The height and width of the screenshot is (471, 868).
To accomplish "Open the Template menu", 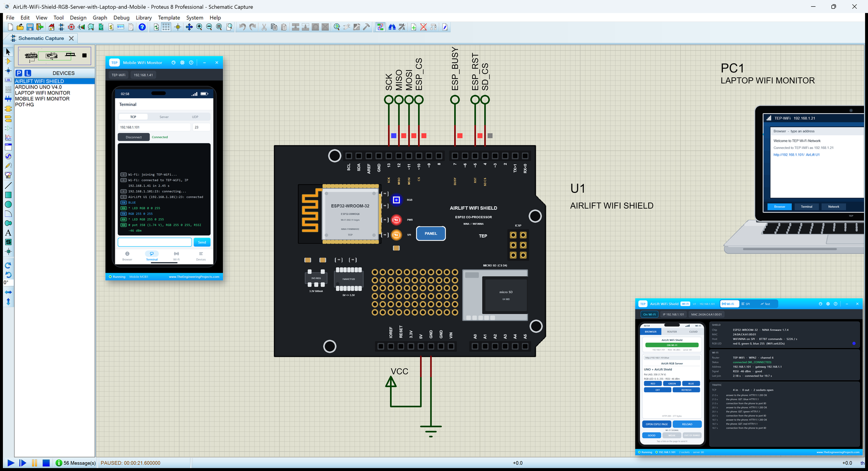I will click(x=169, y=18).
